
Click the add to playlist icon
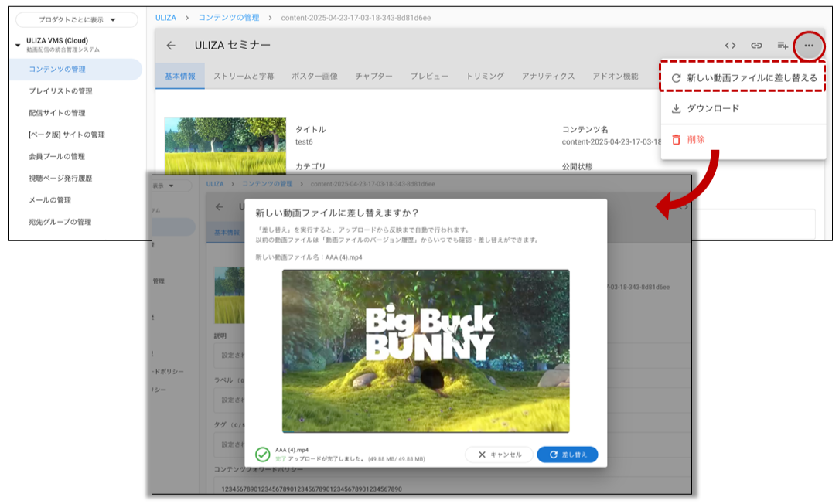[x=783, y=46]
